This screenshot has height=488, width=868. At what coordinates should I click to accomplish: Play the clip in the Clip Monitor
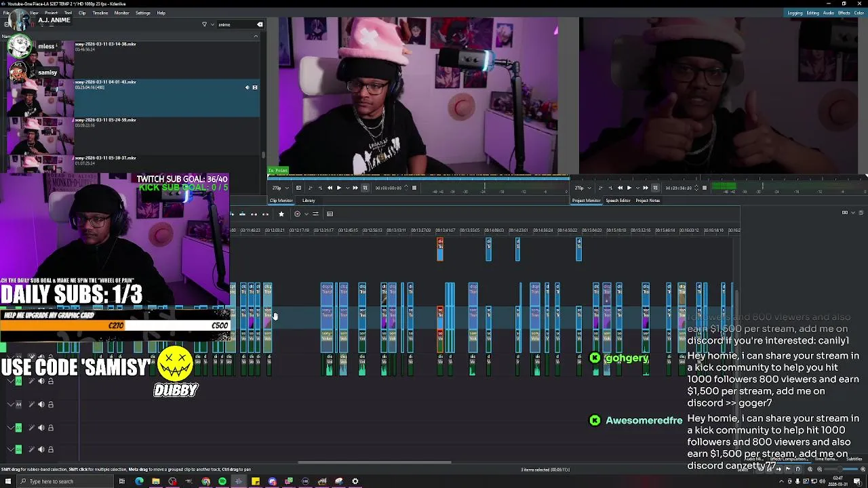coord(339,188)
